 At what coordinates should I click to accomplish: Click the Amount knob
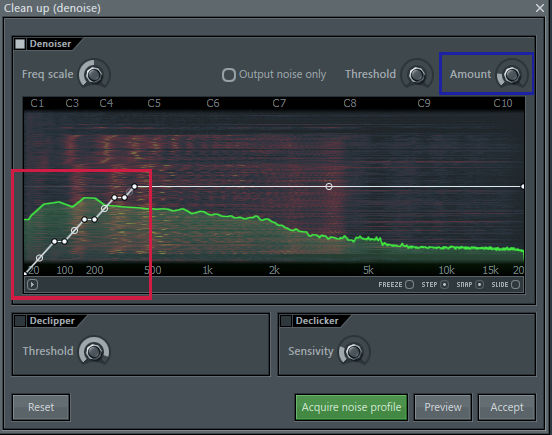pos(512,74)
